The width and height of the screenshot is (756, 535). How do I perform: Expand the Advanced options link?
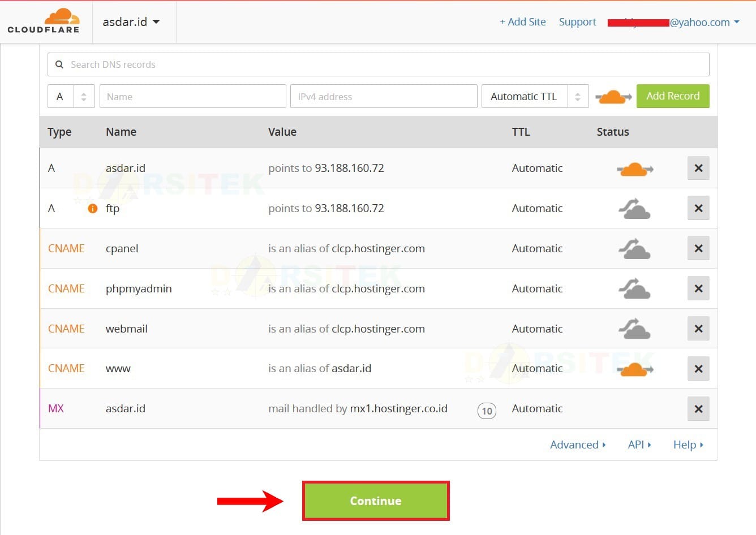coord(578,445)
